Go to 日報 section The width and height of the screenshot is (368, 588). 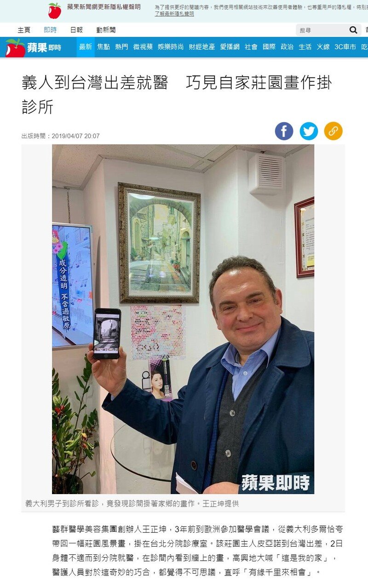76,30
